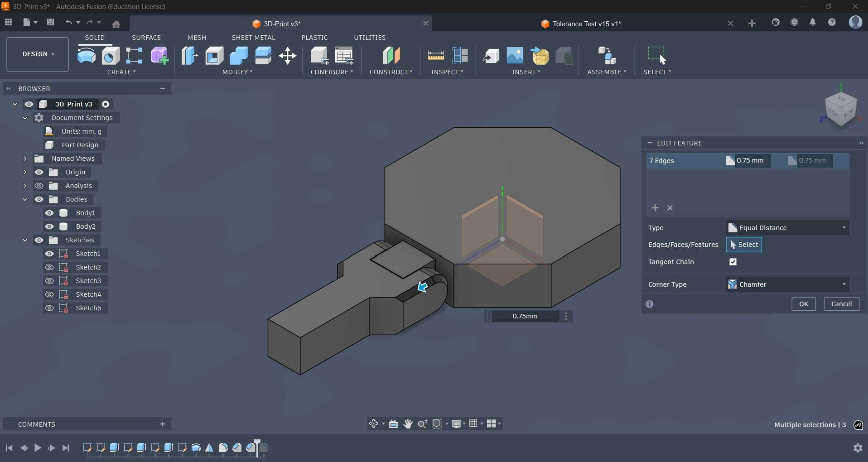Open the DESIGN workspace dropdown
The width and height of the screenshot is (868, 462).
[38, 54]
